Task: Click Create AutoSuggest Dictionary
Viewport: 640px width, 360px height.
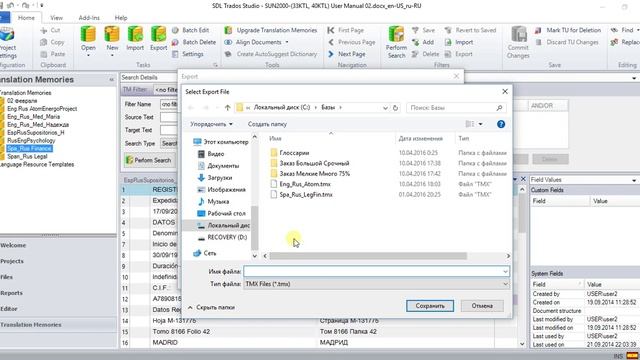Action: (x=271, y=54)
